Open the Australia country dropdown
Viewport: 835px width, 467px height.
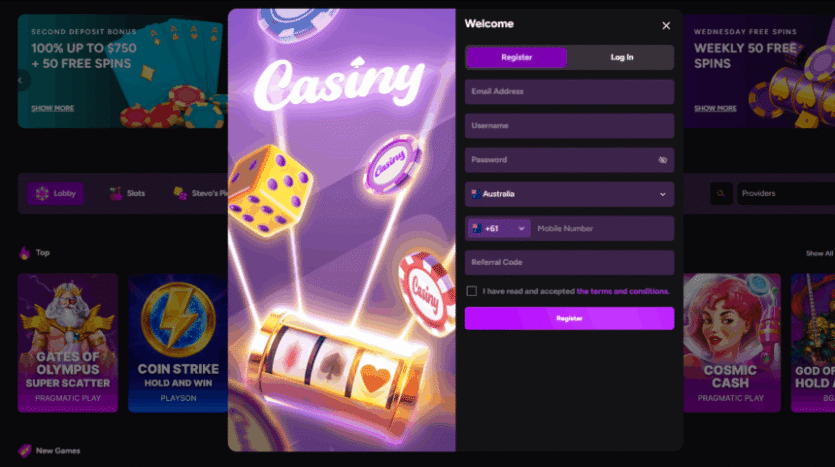pos(569,194)
